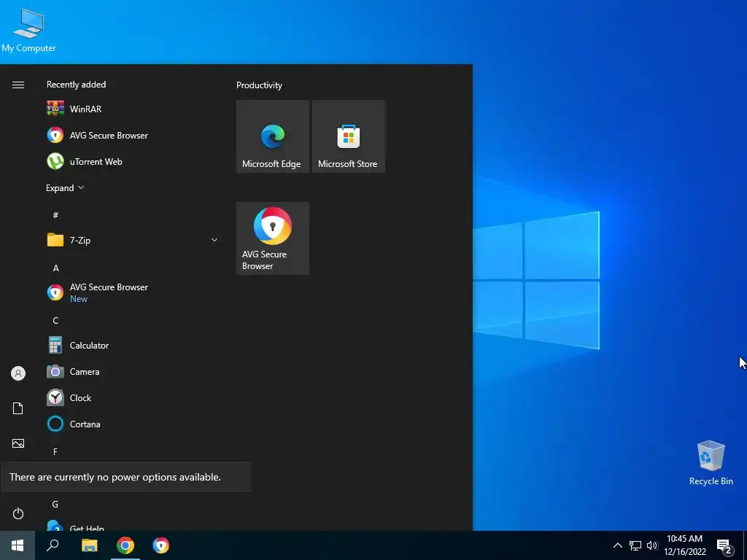Expand the Start menu hamburger navigation

pos(18,85)
